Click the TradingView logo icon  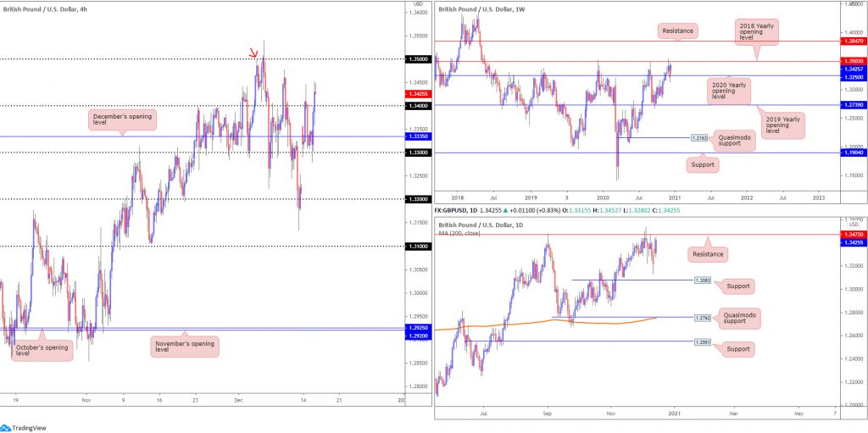click(x=6, y=427)
